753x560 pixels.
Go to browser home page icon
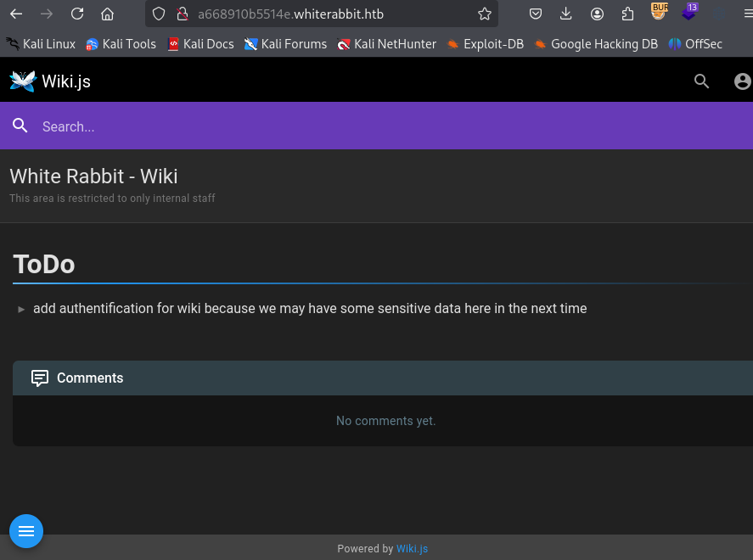click(x=107, y=14)
